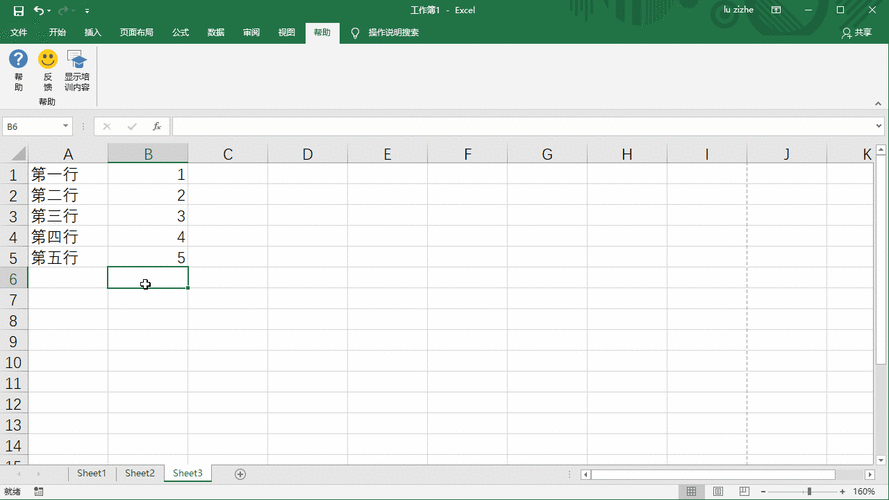The width and height of the screenshot is (889, 500).
Task: Switch to the Sheet1 tab
Action: (91, 473)
